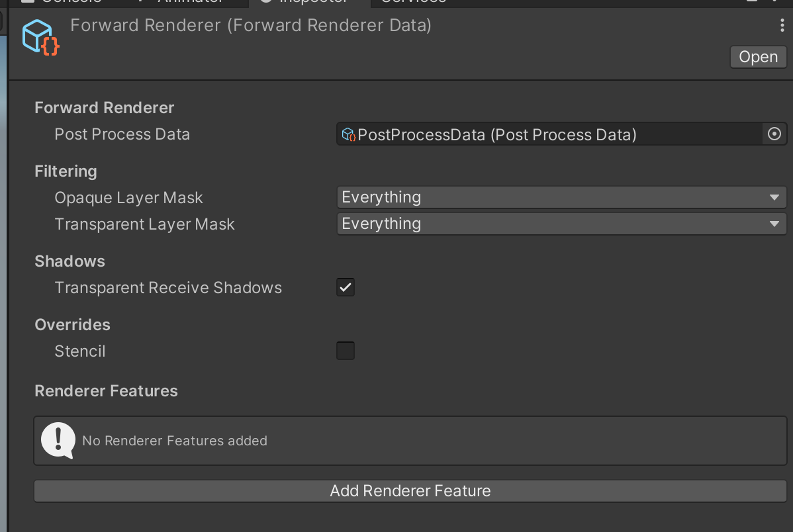Toggle the Transparent Receive Shadows checkbox
793x532 pixels.
(x=346, y=287)
